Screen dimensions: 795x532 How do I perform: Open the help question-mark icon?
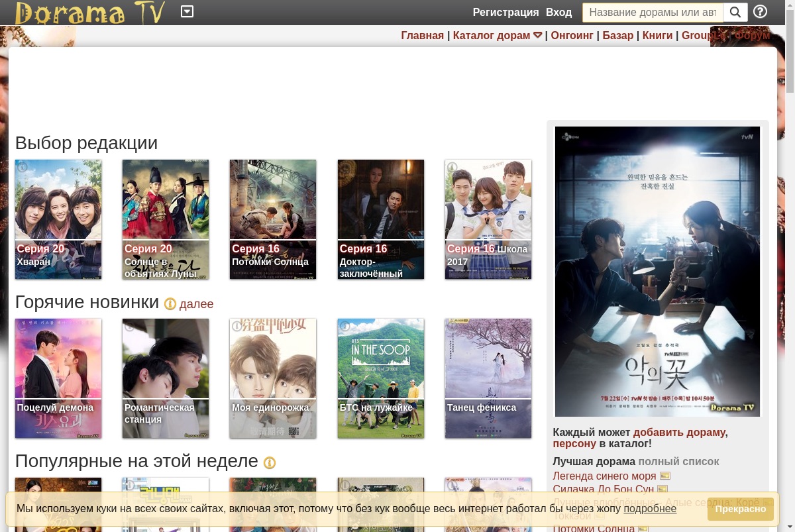point(761,12)
